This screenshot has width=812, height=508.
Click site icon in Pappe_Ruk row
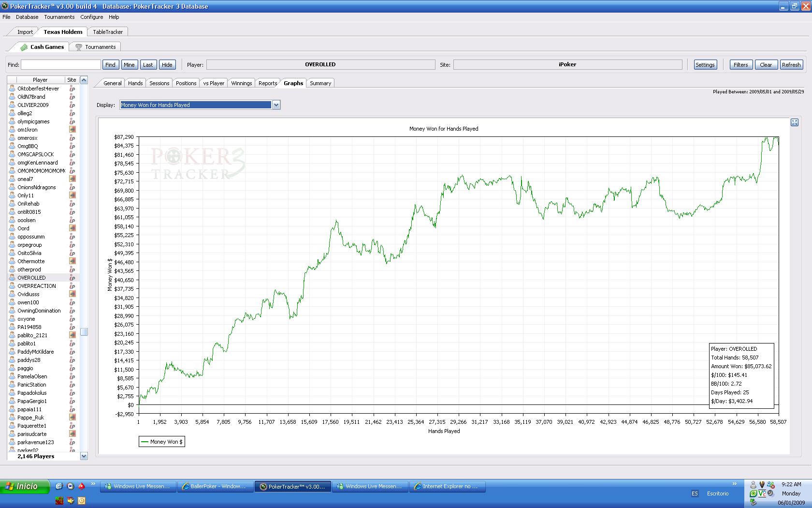pyautogui.click(x=72, y=418)
